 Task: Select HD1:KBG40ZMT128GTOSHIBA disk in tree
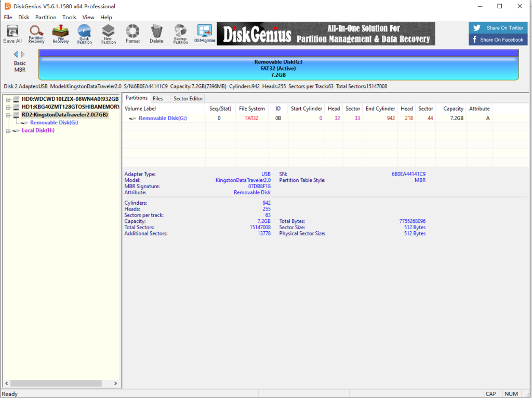[70, 107]
